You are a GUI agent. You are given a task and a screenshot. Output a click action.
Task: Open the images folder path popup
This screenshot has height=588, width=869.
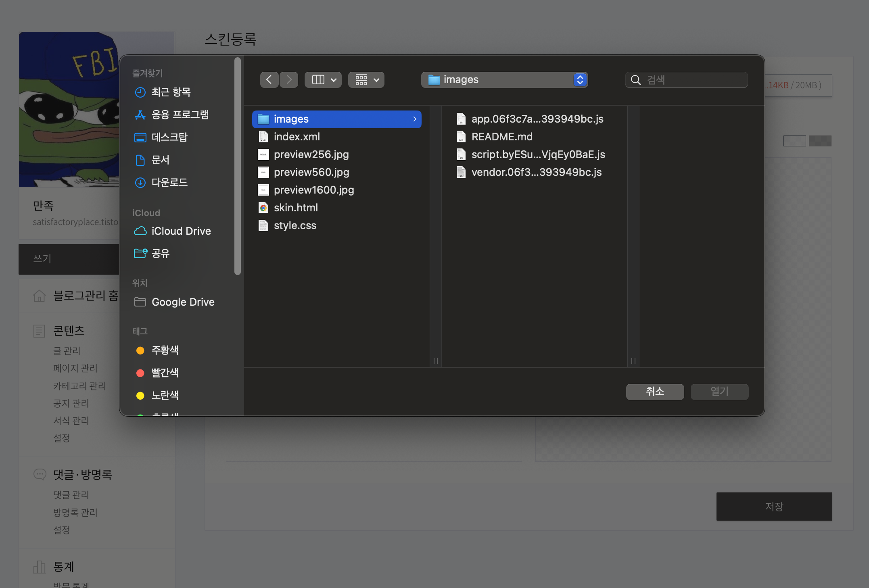point(504,80)
